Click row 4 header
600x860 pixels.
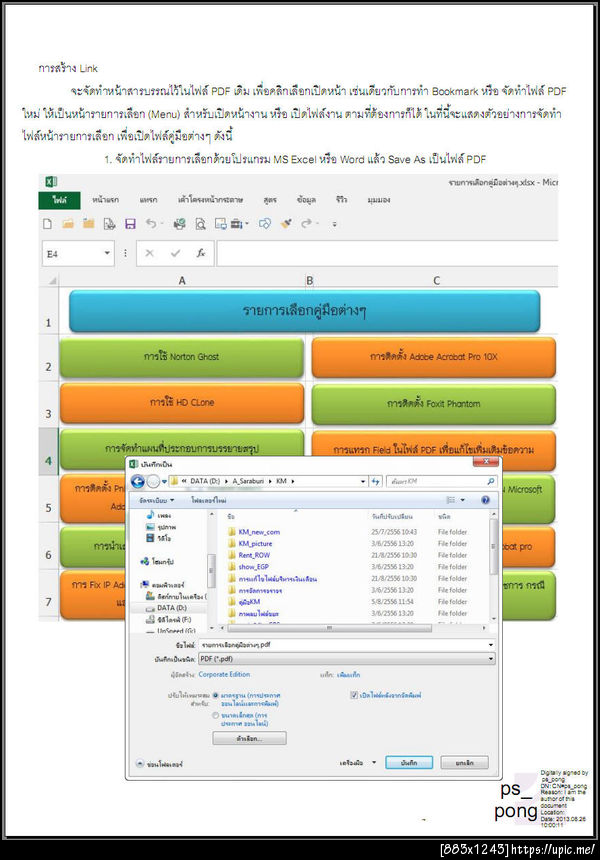pyautogui.click(x=48, y=451)
